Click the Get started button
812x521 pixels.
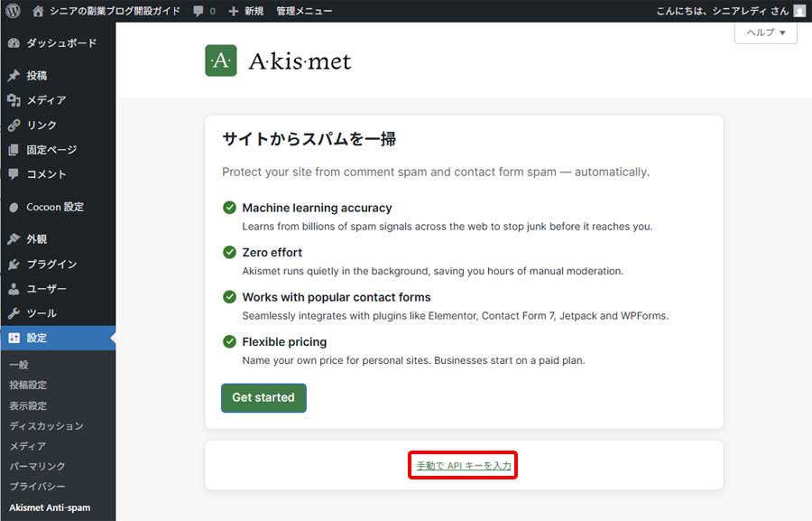click(263, 397)
